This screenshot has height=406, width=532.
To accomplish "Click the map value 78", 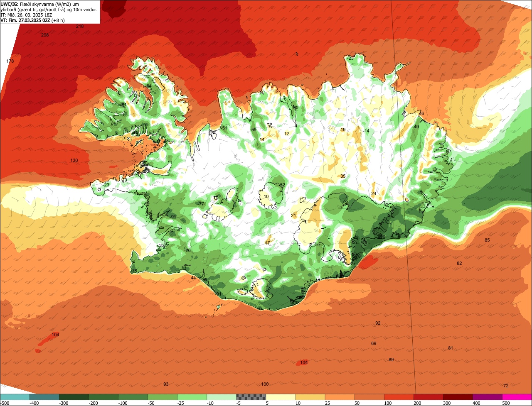I will tap(134, 271).
